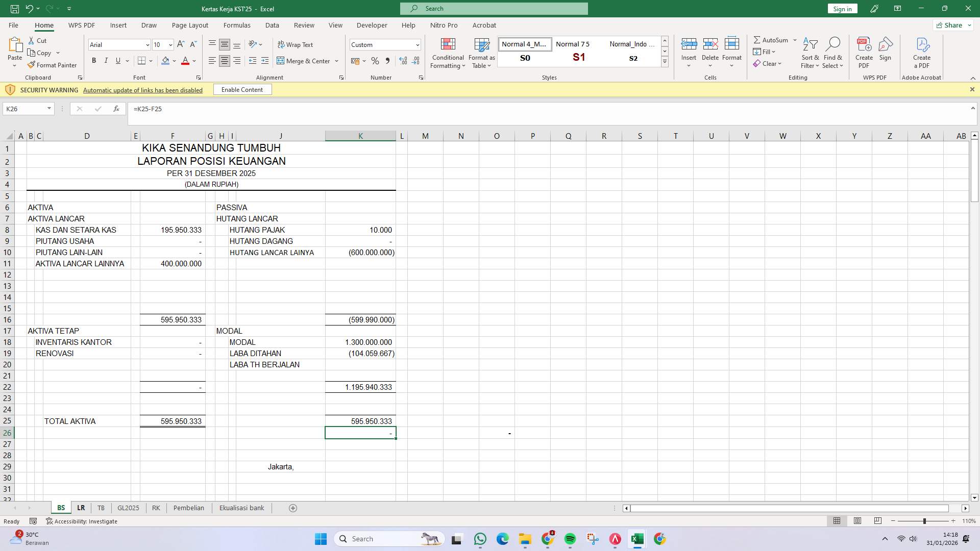The width and height of the screenshot is (980, 551).
Task: Open the Ekualisasi bank sheet
Action: (x=241, y=508)
